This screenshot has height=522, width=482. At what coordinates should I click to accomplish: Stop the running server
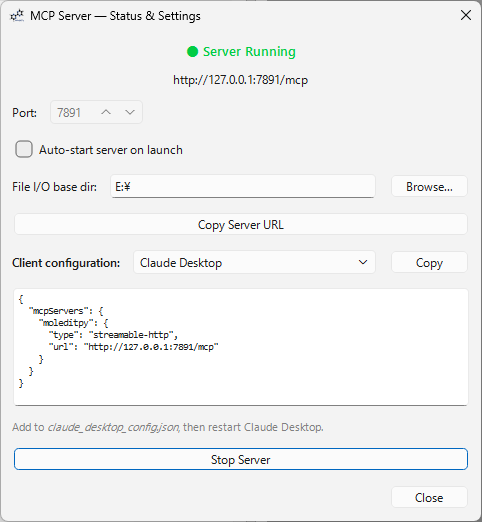click(241, 459)
